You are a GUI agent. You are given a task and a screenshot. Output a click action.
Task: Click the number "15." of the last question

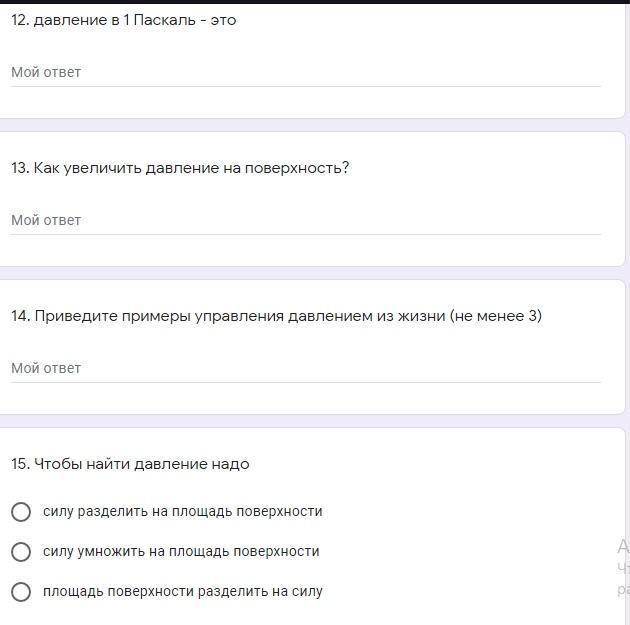[x=20, y=464]
